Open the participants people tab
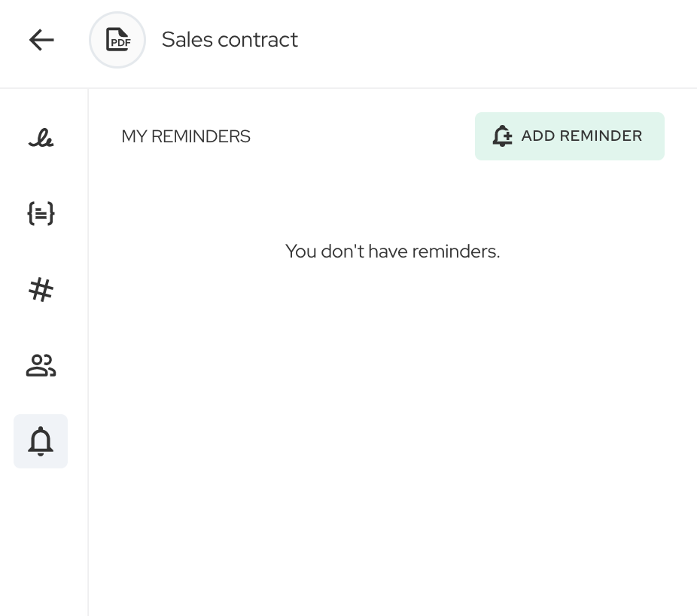 [x=41, y=366]
